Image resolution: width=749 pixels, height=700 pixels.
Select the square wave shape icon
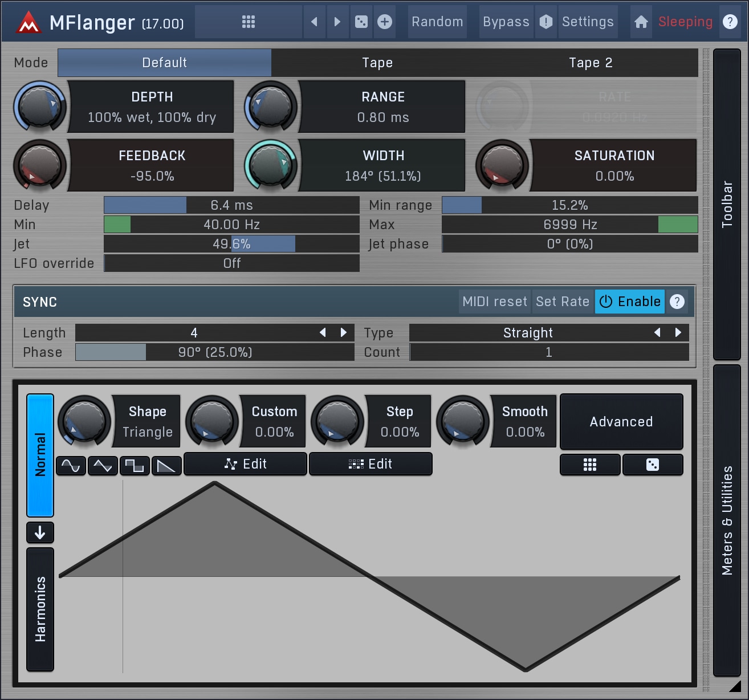tap(135, 466)
